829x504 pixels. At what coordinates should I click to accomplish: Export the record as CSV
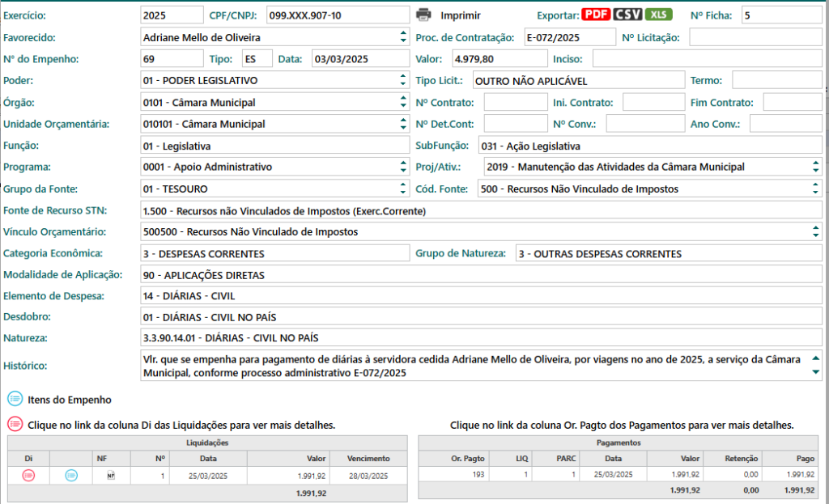[x=627, y=15]
